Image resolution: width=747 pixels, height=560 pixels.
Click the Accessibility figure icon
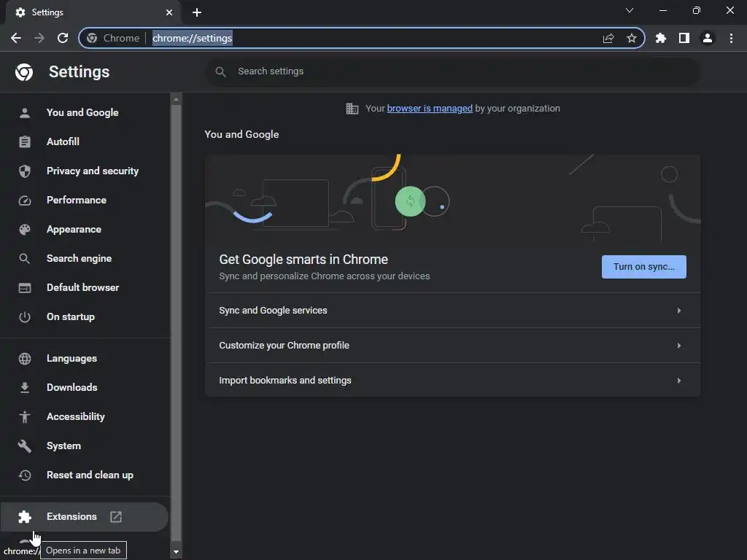click(25, 416)
